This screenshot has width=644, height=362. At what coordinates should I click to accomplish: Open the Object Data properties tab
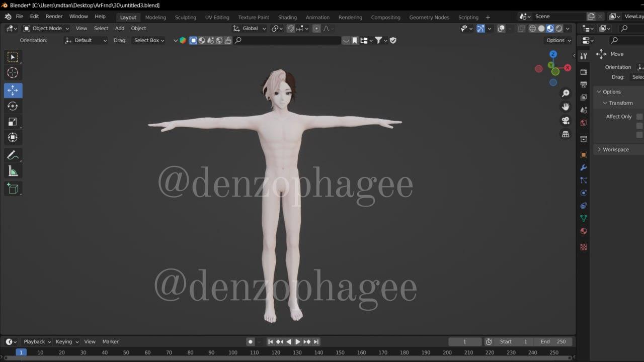click(x=584, y=219)
